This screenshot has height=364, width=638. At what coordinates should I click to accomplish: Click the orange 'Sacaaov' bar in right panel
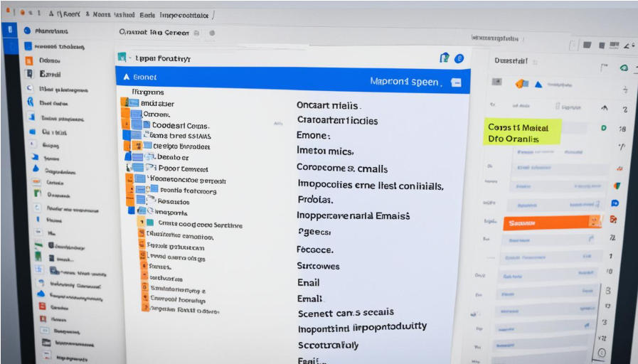[x=551, y=223]
